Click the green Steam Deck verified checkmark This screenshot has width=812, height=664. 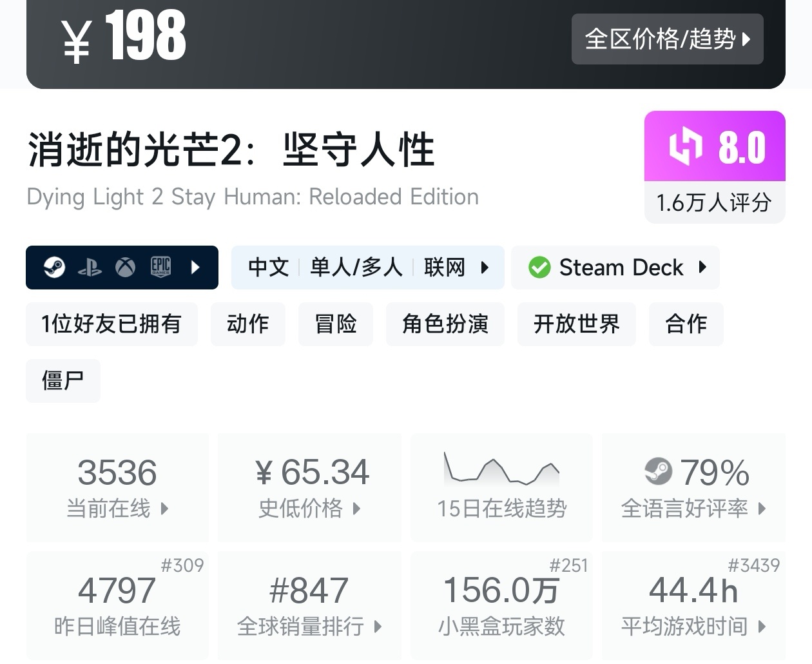pos(539,268)
